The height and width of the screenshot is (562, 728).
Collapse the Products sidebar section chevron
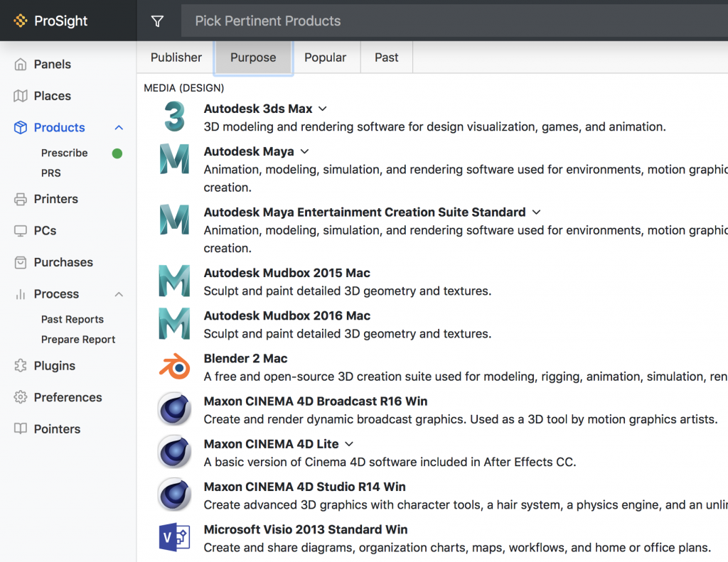tap(119, 128)
